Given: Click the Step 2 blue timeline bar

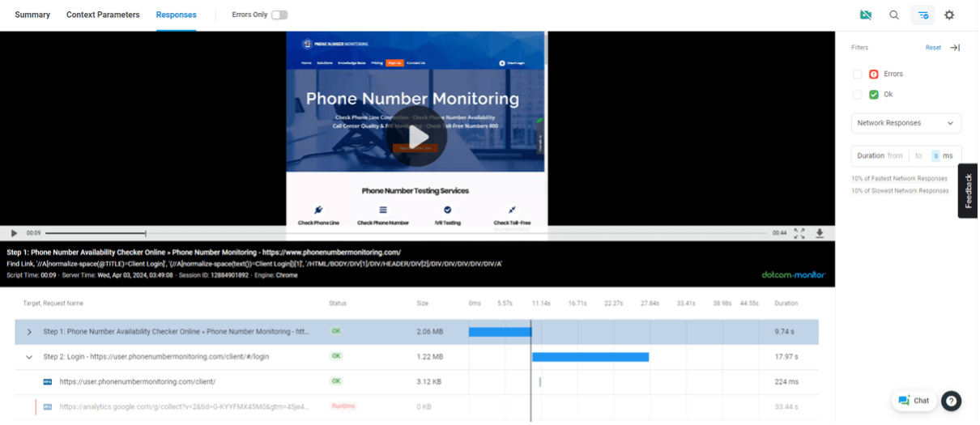Looking at the screenshot, I should tap(590, 357).
